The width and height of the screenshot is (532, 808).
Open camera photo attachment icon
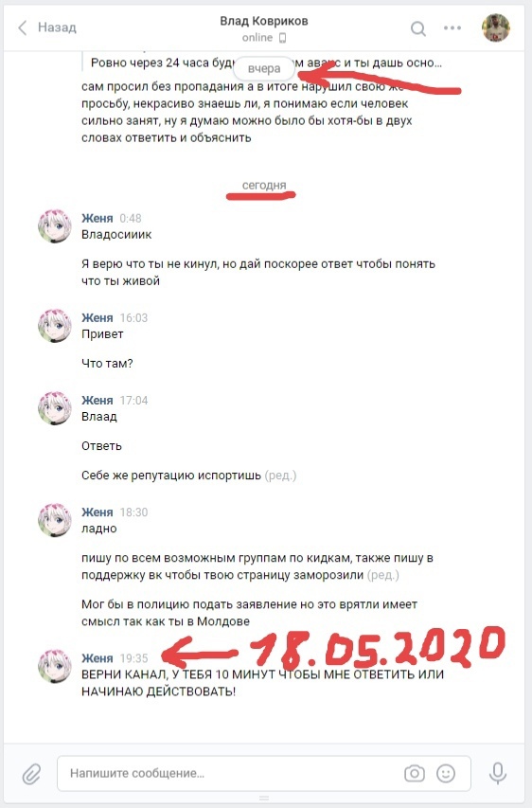[x=414, y=773]
